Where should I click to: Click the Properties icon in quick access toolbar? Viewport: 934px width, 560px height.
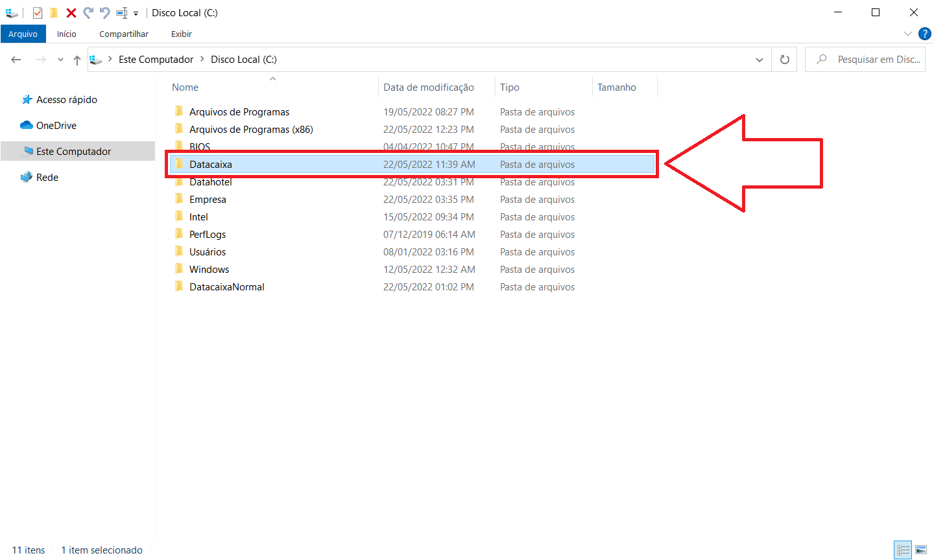click(x=38, y=13)
